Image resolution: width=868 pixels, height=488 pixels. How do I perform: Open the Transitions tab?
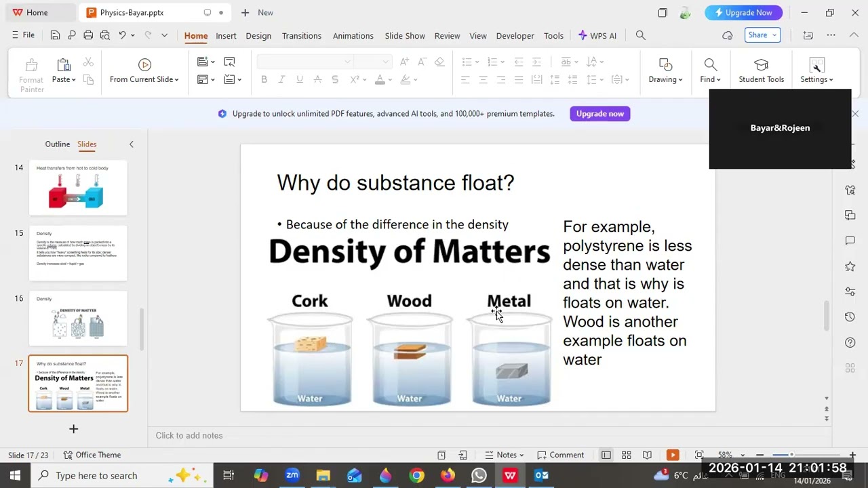click(302, 36)
